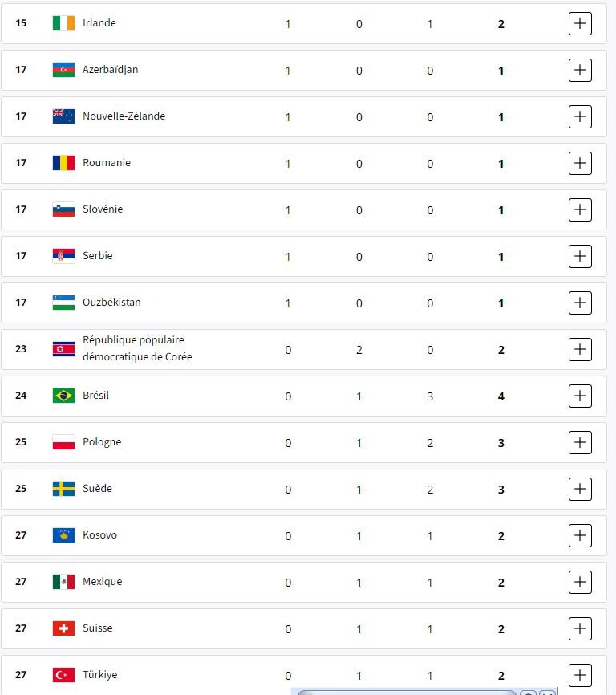616x695 pixels.
Task: Click the Azerbaijan flag icon
Action: click(x=63, y=70)
